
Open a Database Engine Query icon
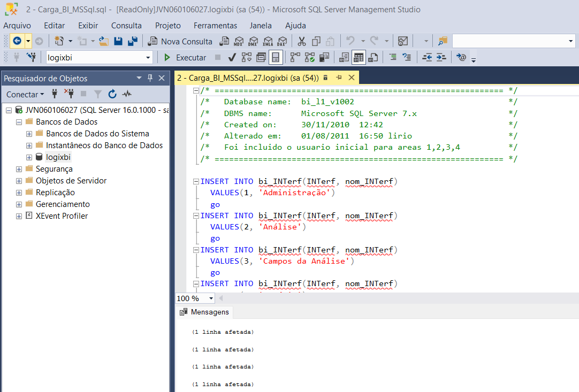[x=224, y=41]
